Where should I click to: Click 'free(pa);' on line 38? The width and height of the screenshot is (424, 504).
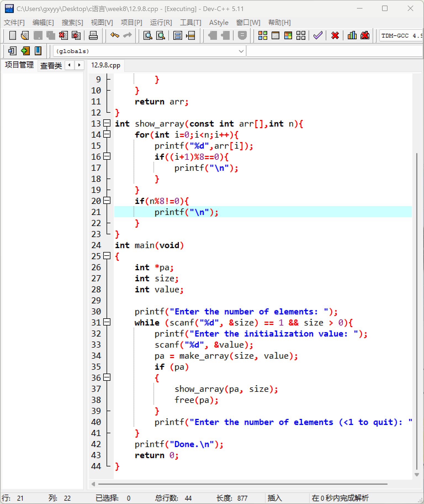click(x=197, y=400)
